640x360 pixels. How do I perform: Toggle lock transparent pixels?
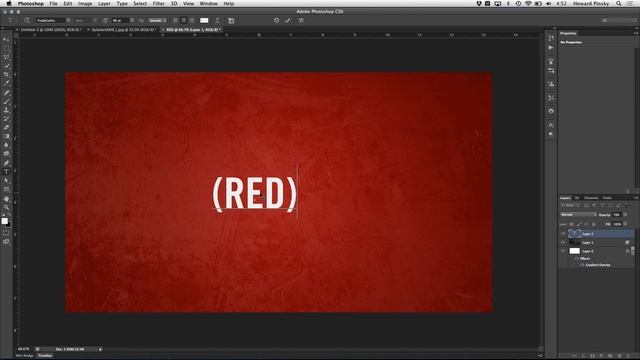point(571,224)
